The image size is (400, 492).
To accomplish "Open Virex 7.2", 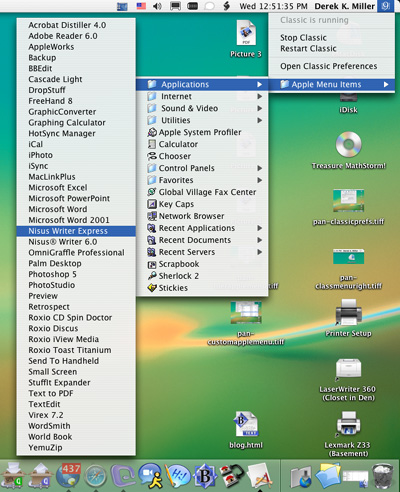I will pos(76,415).
